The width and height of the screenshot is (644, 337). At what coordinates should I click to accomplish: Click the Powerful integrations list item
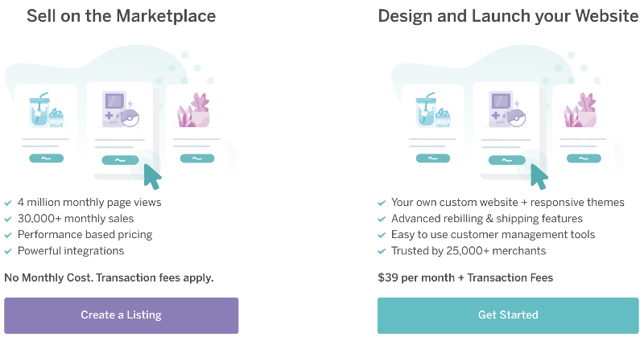click(x=71, y=251)
